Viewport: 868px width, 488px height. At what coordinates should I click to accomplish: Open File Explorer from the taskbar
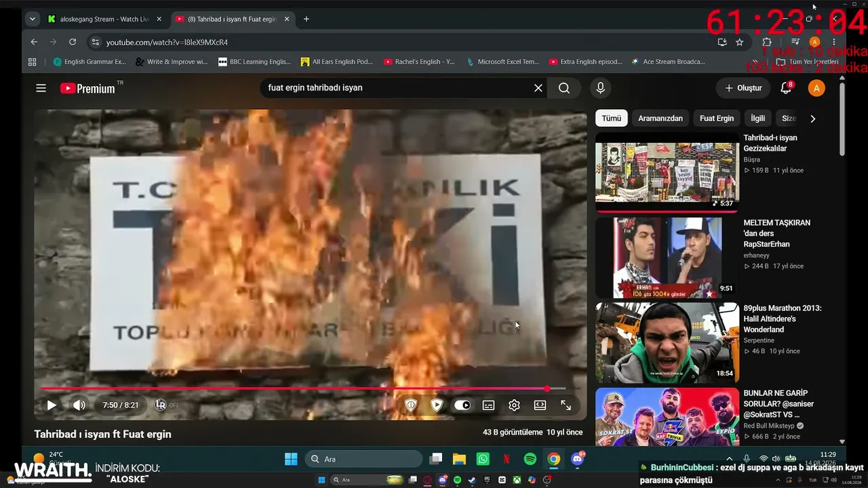pos(459,460)
